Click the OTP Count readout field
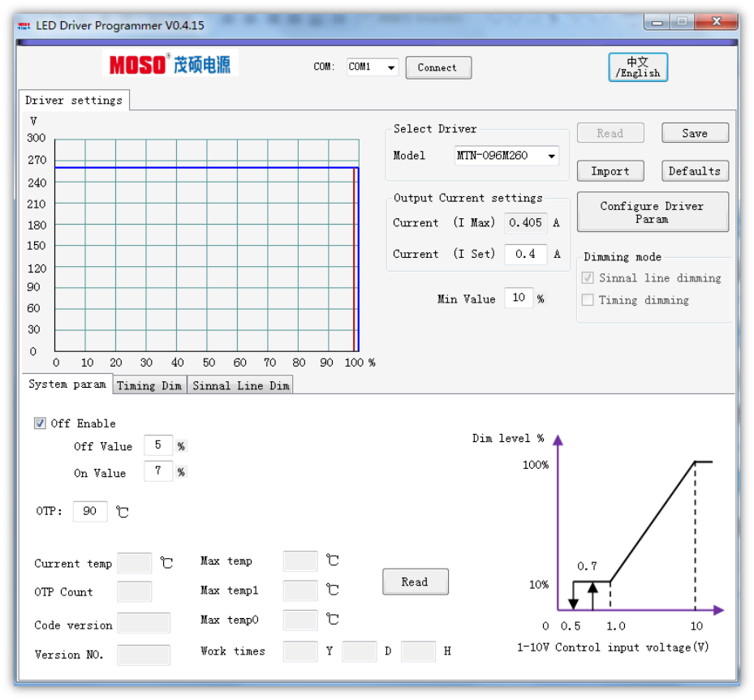The width and height of the screenshot is (754, 700). coord(135,591)
